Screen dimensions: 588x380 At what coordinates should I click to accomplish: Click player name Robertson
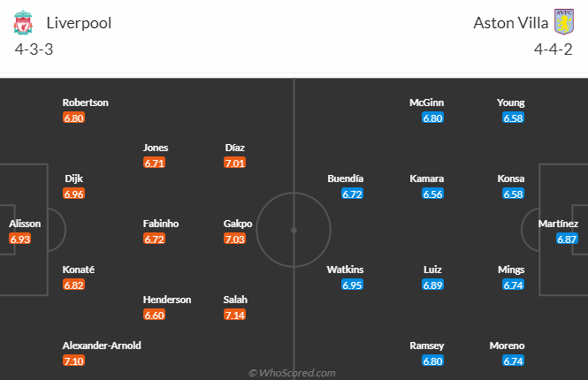coord(86,103)
